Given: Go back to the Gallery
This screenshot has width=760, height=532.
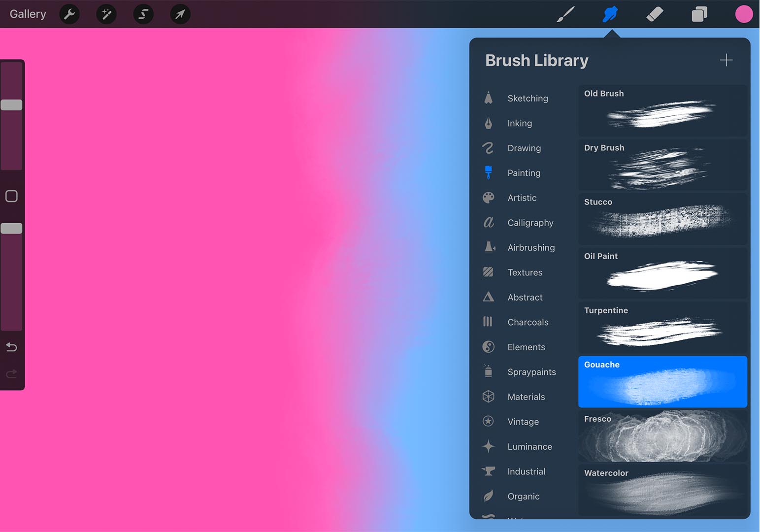Looking at the screenshot, I should pyautogui.click(x=27, y=14).
